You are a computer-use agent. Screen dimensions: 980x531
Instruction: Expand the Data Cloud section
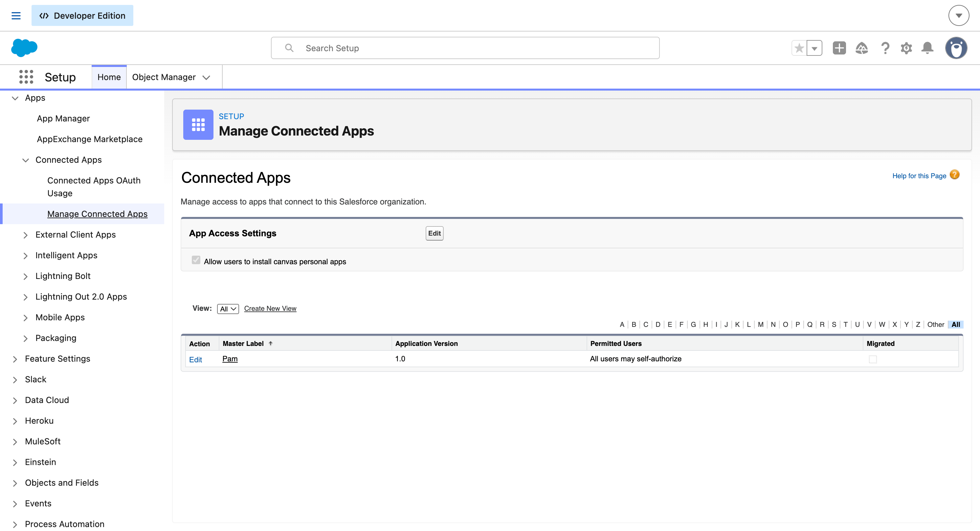[x=15, y=400]
